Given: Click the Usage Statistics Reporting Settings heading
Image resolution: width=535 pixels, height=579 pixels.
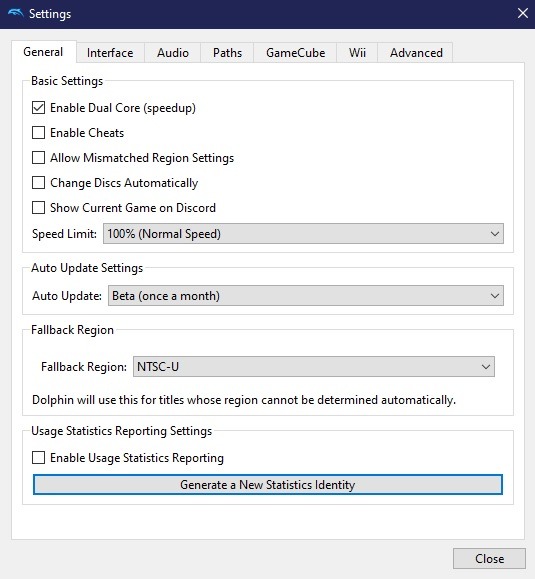Looking at the screenshot, I should coord(121,431).
